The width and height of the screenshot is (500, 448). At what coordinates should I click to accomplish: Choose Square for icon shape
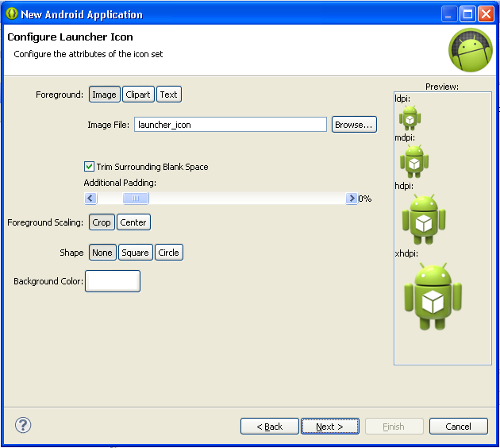tap(135, 253)
